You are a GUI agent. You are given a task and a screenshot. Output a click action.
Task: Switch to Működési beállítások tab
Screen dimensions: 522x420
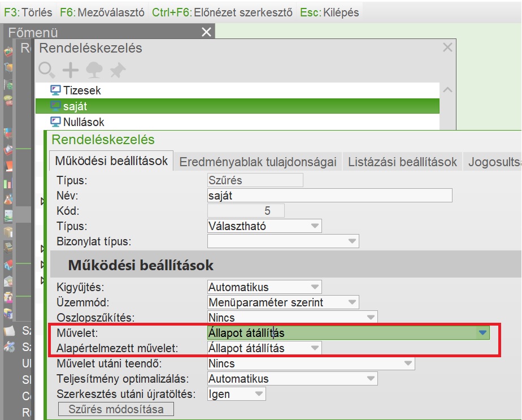pyautogui.click(x=111, y=161)
